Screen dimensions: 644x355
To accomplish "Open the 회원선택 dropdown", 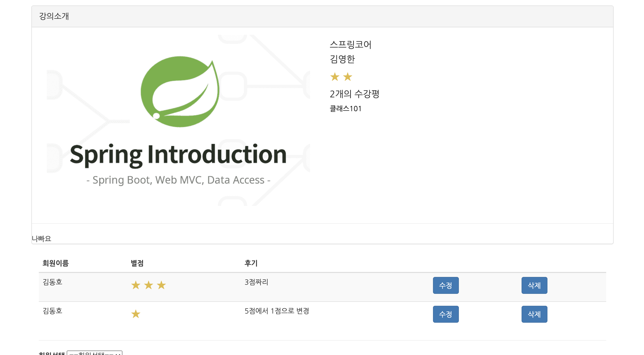I will [x=95, y=353].
